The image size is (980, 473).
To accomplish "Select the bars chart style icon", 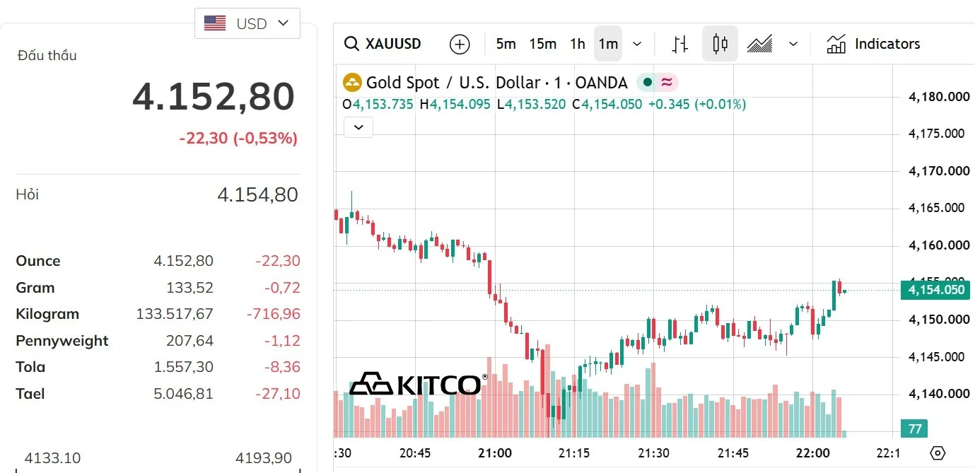I will coord(680,44).
